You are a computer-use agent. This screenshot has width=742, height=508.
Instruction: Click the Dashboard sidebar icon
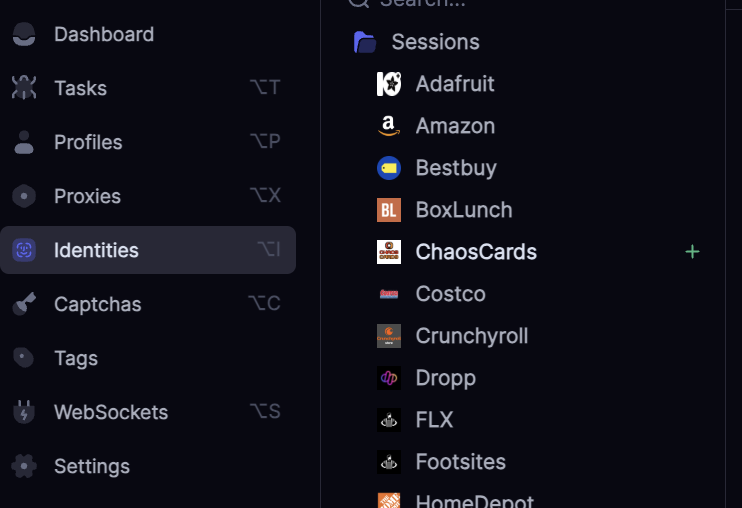click(x=24, y=35)
